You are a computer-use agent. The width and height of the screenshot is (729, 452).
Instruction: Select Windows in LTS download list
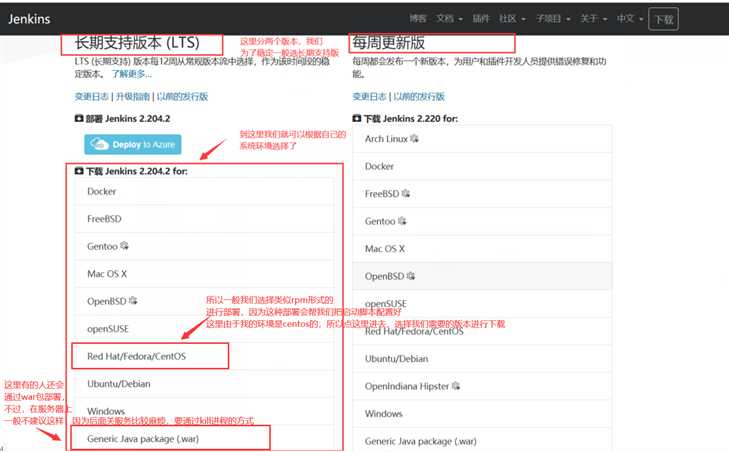(x=205, y=411)
